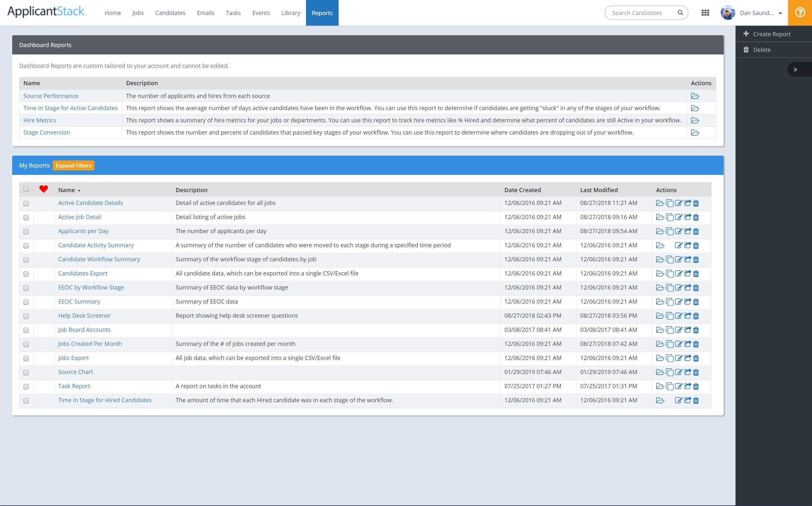
Task: Open the Hire Metrics report link
Action: tap(40, 120)
